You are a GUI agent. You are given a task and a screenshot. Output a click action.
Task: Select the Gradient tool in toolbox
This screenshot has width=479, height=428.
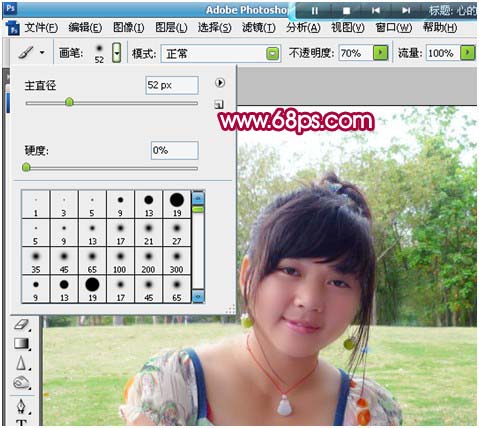click(x=22, y=344)
